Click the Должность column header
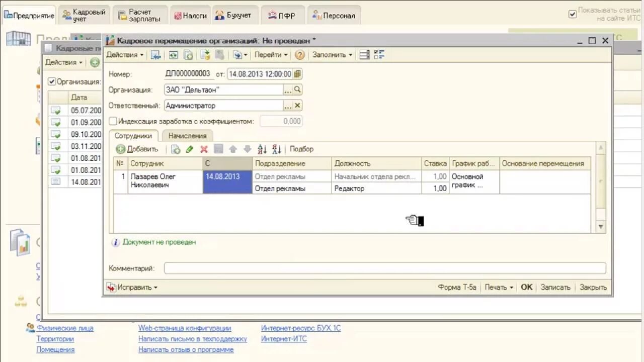 click(x=376, y=163)
